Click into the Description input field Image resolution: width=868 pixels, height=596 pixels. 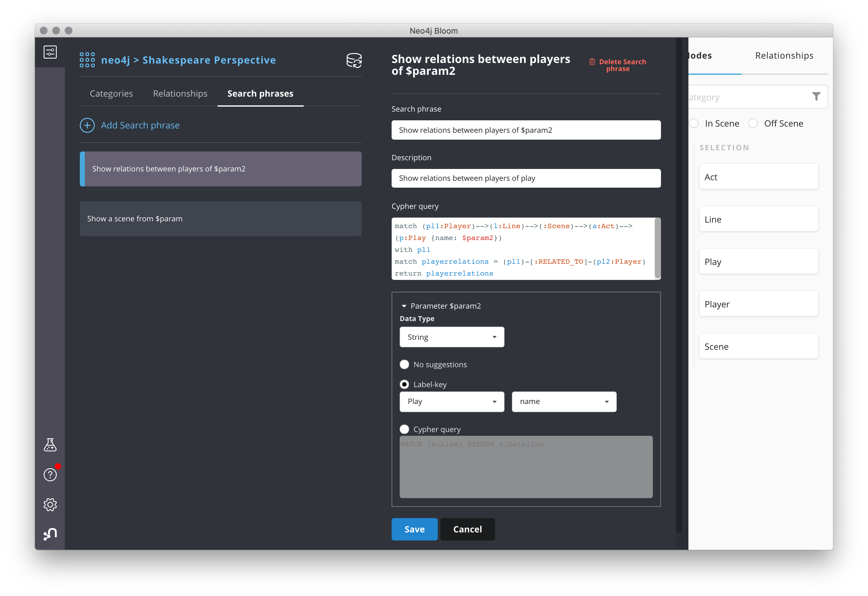click(x=526, y=178)
